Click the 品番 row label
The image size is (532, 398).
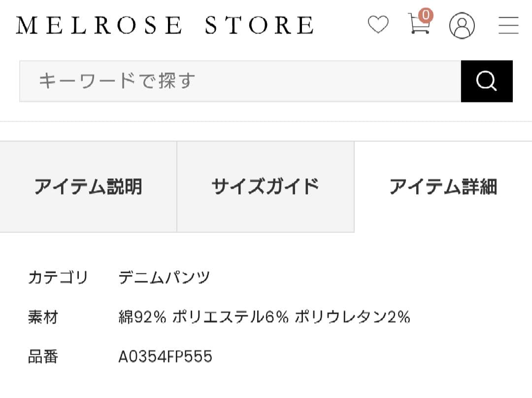pyautogui.click(x=43, y=357)
